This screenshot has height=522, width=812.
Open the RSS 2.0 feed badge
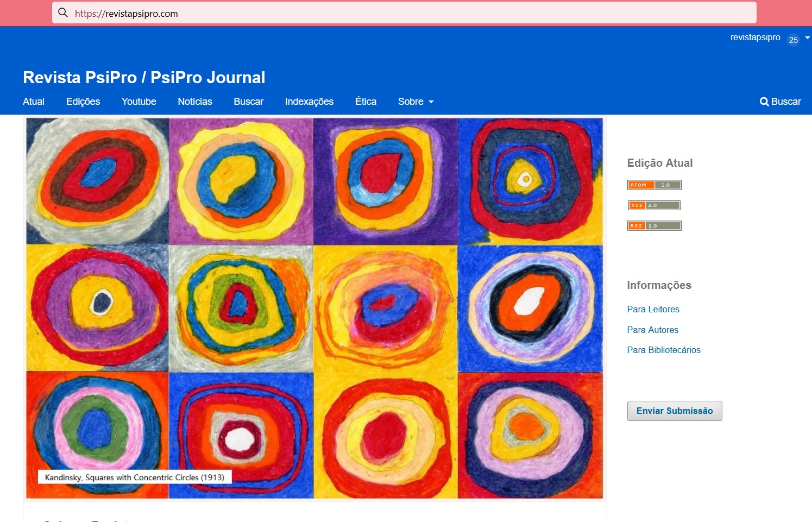click(654, 205)
